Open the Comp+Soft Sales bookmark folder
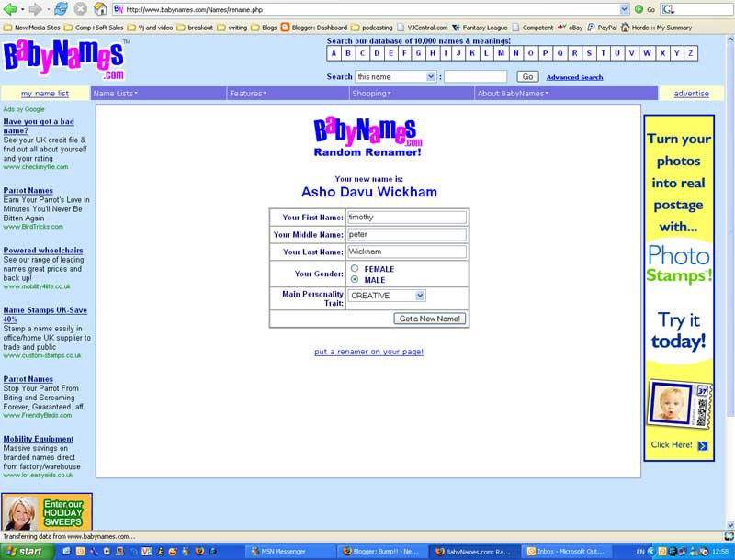Viewport: 735px width, 560px height. pyautogui.click(x=94, y=28)
